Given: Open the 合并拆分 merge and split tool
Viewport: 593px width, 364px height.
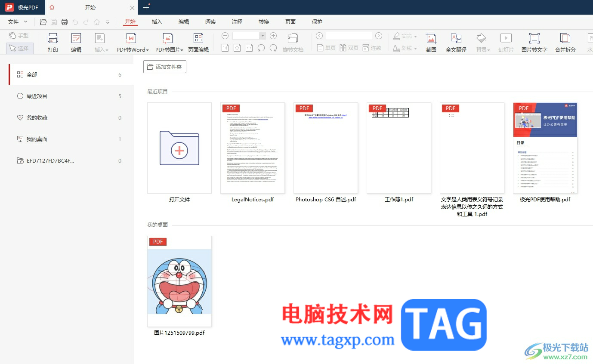Looking at the screenshot, I should (x=565, y=43).
